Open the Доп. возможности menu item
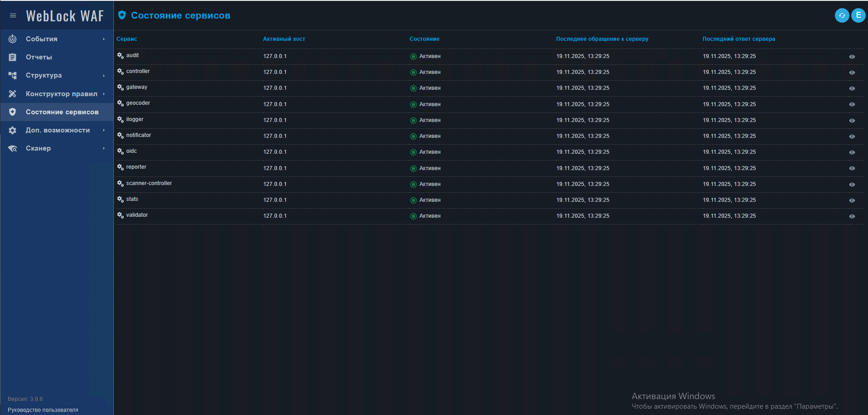The height and width of the screenshot is (415, 868). 58,130
